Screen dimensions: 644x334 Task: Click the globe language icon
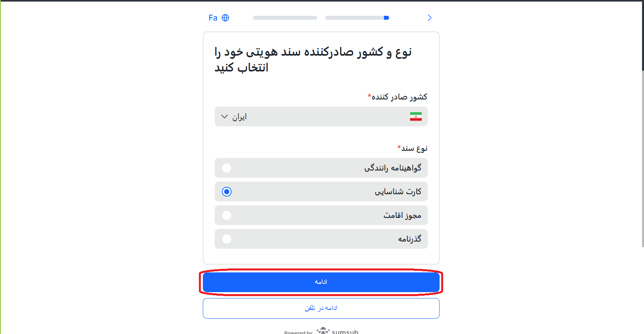point(225,18)
